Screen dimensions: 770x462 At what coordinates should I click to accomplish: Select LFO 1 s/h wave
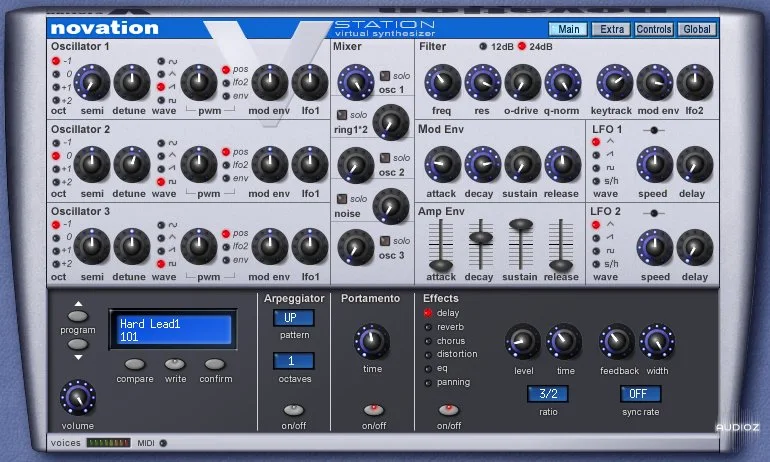pos(596,181)
